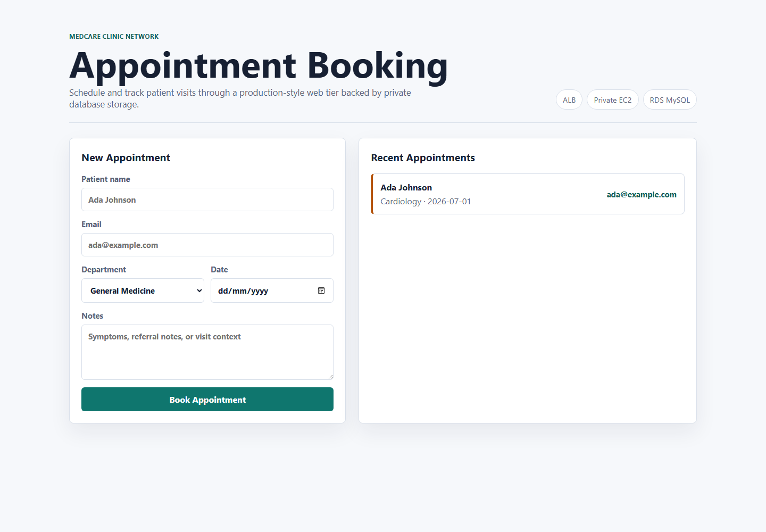Click the New Appointment heading
Screen dimensions: 766x532
click(x=126, y=158)
